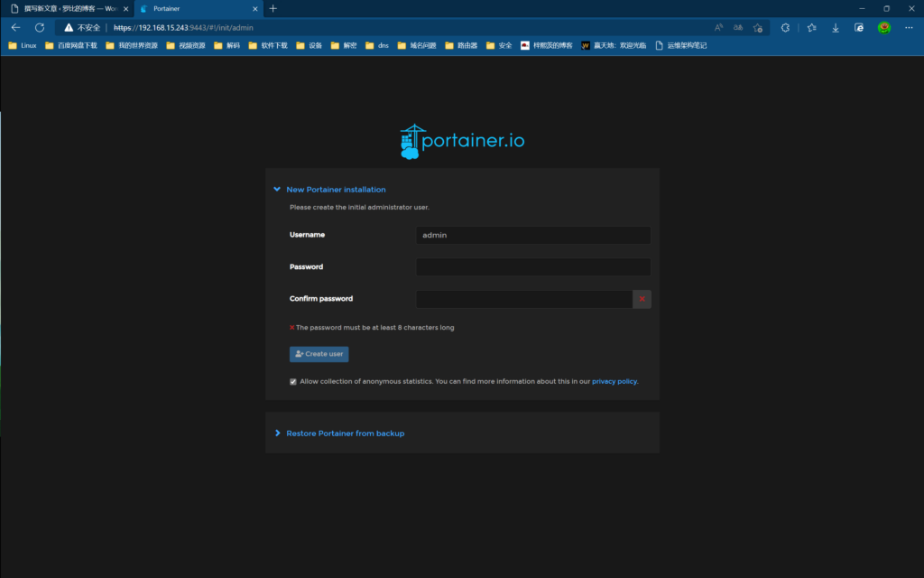Go back with the browser back arrow
Viewport: 924px width, 578px height.
pos(15,28)
